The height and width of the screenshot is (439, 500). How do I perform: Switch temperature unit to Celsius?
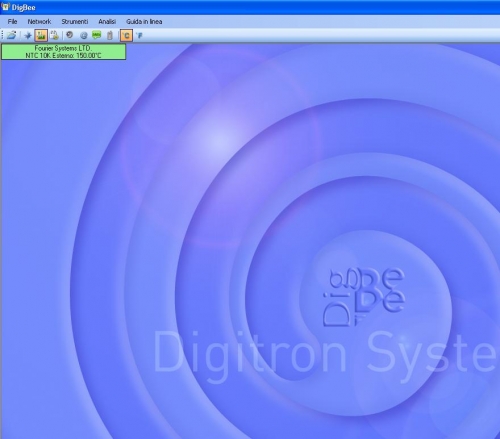tap(126, 35)
